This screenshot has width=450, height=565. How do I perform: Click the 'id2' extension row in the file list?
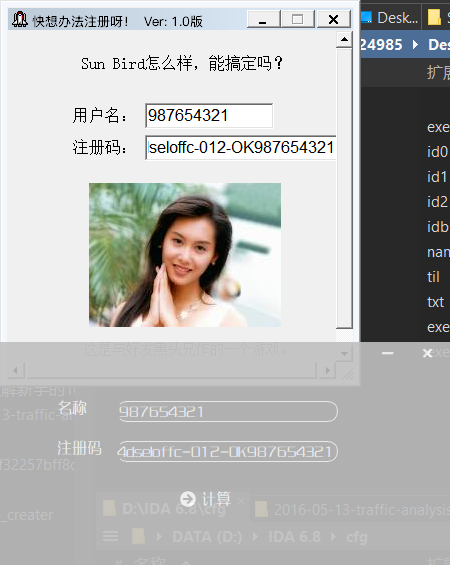[438, 202]
